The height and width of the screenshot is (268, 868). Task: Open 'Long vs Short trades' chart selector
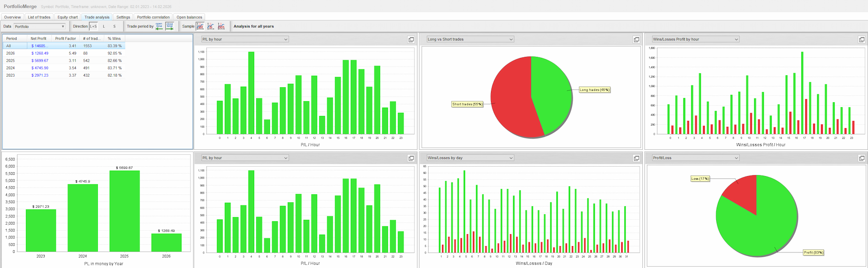coord(470,39)
